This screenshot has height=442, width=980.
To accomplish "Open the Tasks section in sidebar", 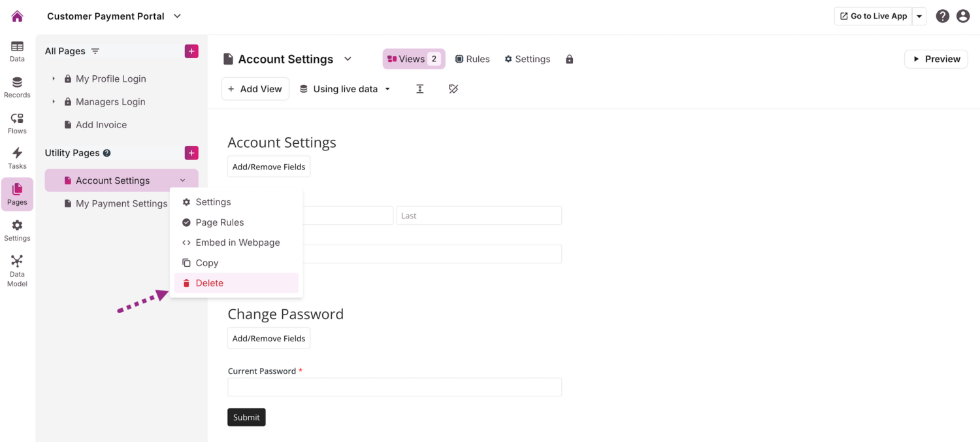I will [17, 158].
